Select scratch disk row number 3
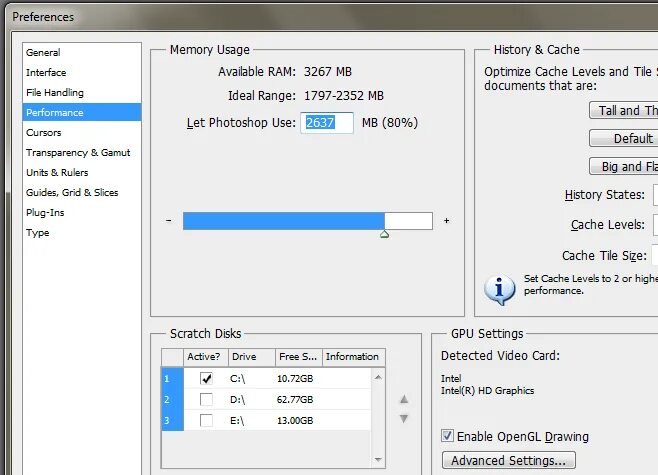This screenshot has width=658, height=475. (172, 420)
